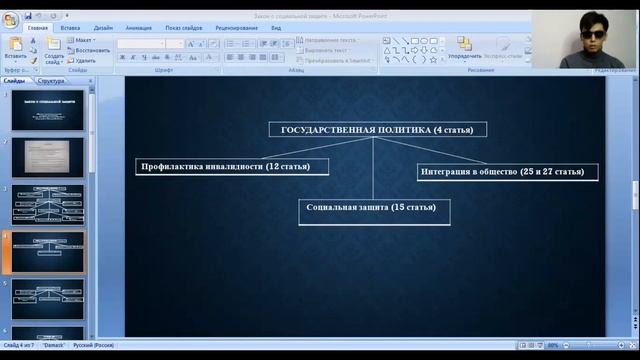
Task: Click the Decrease List Level icon
Action: (x=263, y=44)
